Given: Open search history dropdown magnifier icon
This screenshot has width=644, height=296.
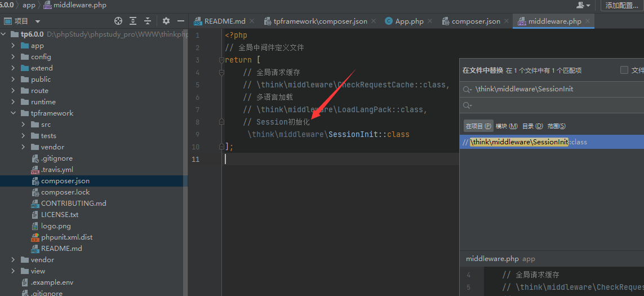Looking at the screenshot, I should point(468,89).
